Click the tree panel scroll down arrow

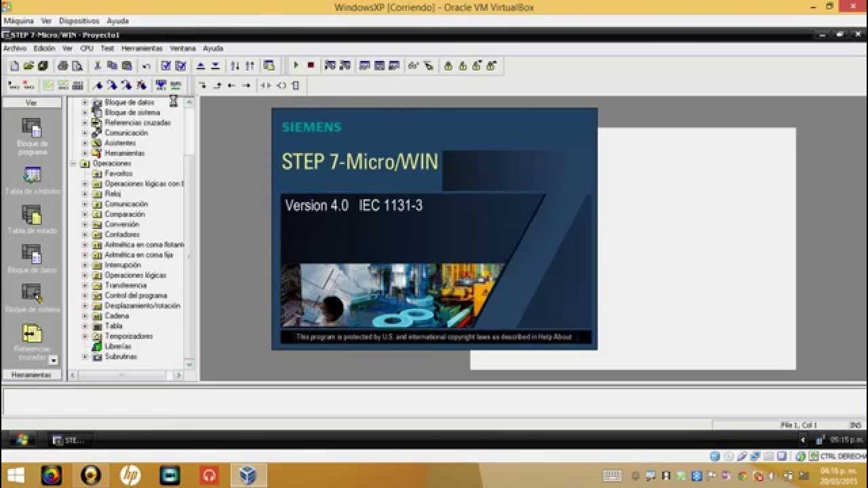(189, 365)
